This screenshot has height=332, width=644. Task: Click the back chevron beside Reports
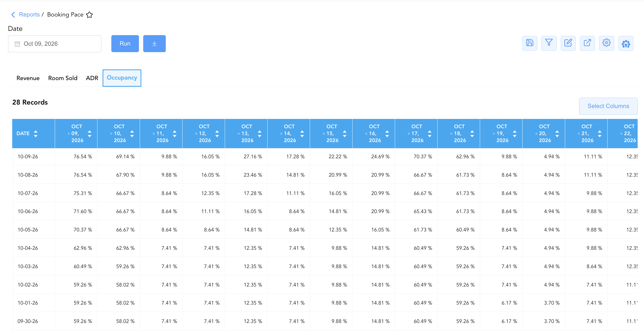pos(13,15)
